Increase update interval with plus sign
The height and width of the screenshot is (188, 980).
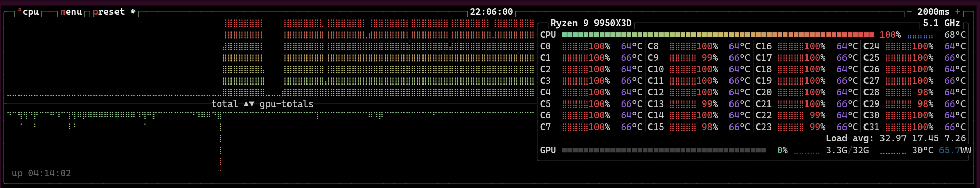coord(957,12)
